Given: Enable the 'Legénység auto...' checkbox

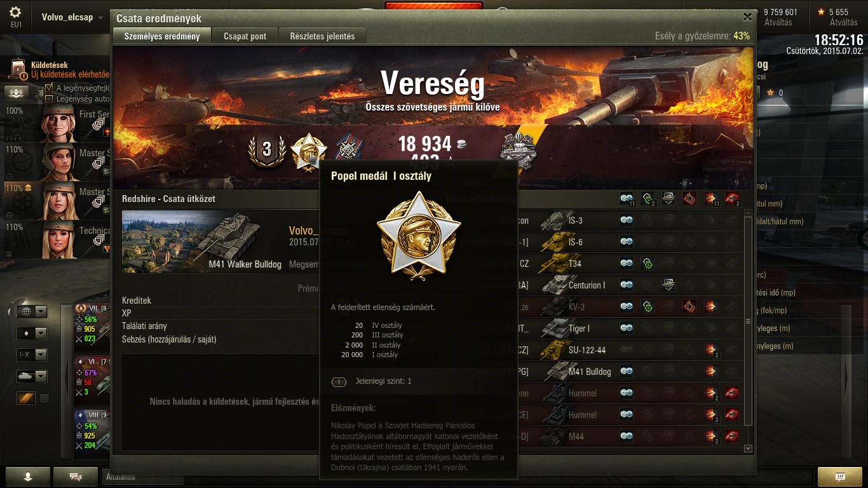Looking at the screenshot, I should click(50, 98).
